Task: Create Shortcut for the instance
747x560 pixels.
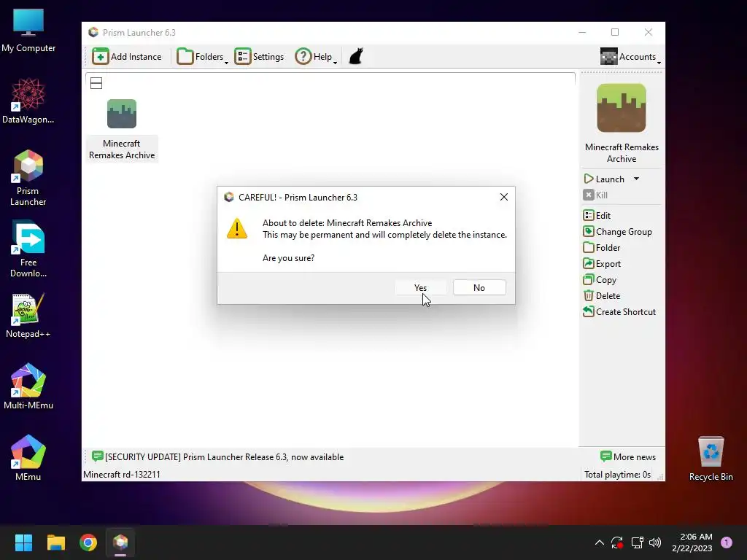Action: 619,312
